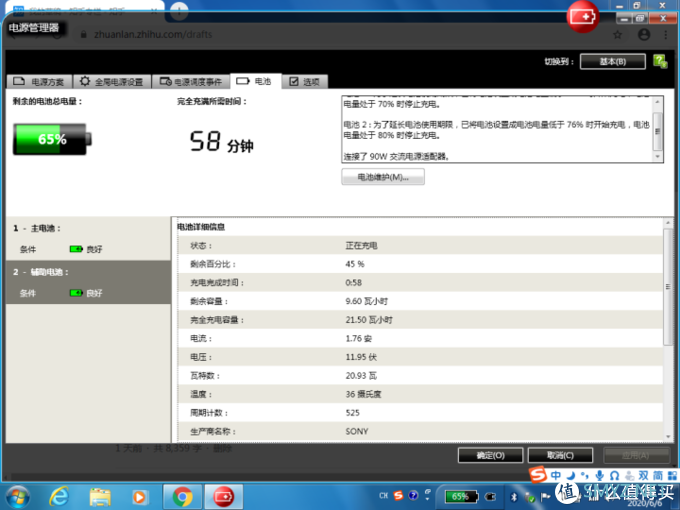Click up arrow of battery details scrollbar
The width and height of the screenshot is (680, 510).
coord(668,223)
